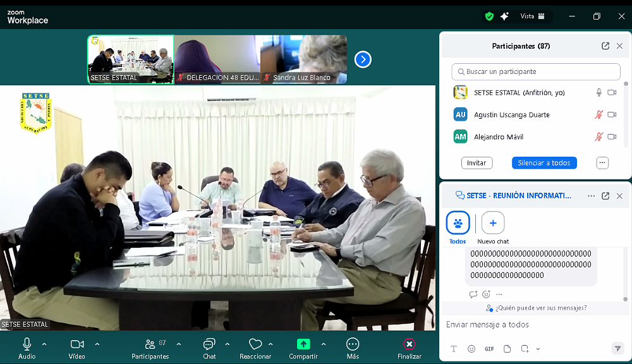
Task: Unmute Agustin Uscanga Duarte's microphone
Action: pyautogui.click(x=599, y=115)
